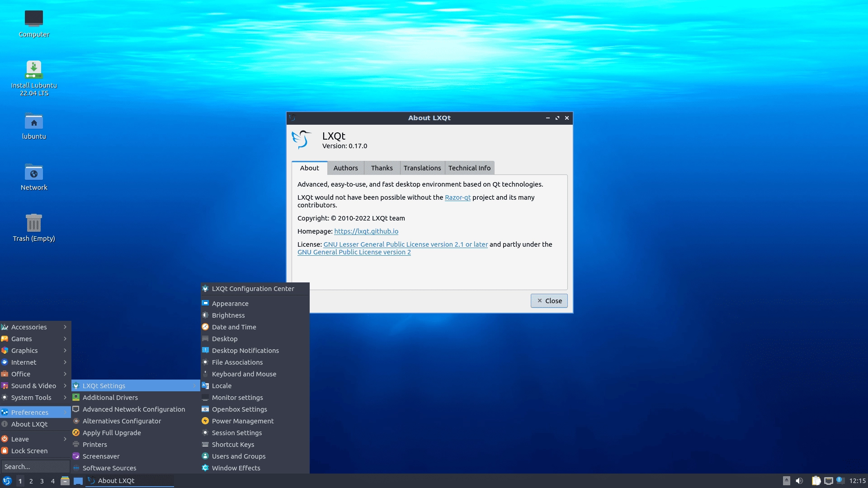Follow the Razor-qt project link
Image resolution: width=868 pixels, height=488 pixels.
pos(458,197)
